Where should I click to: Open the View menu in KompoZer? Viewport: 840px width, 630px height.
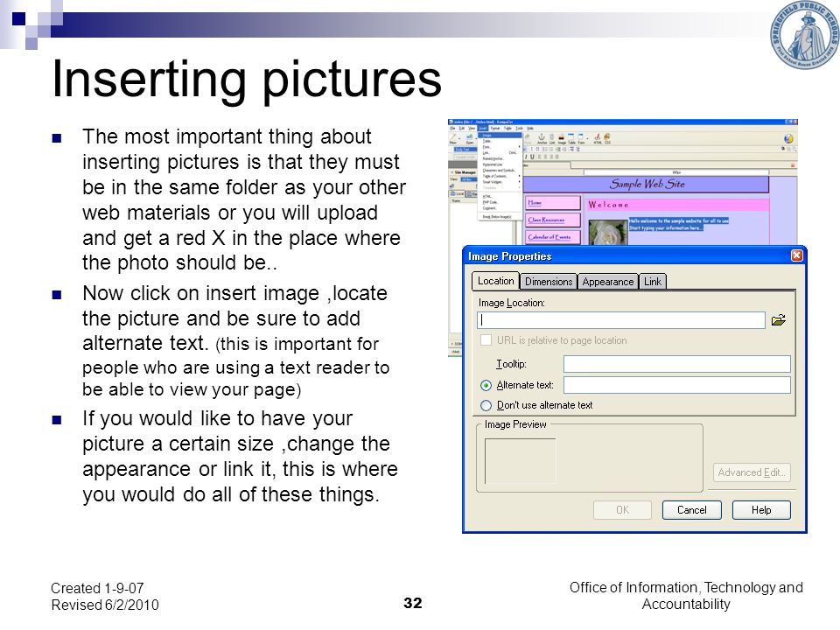coord(472,129)
